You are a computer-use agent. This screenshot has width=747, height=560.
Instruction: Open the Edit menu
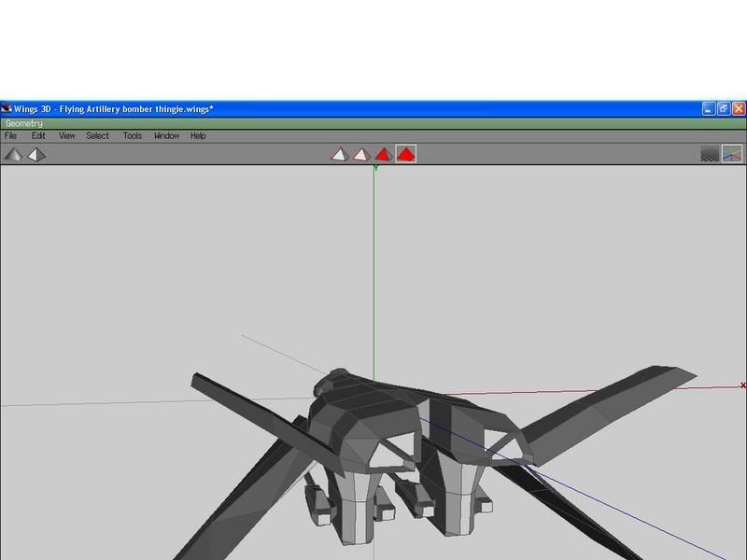pyautogui.click(x=38, y=136)
